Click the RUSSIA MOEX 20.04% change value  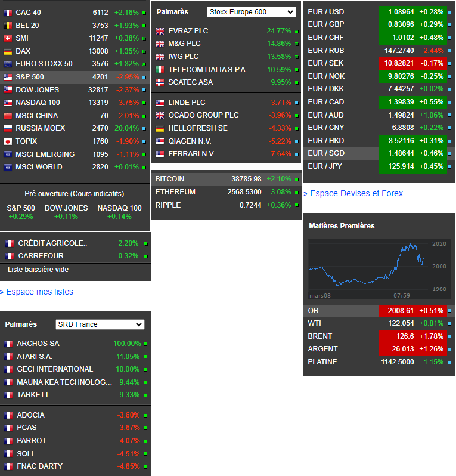pyautogui.click(x=126, y=128)
